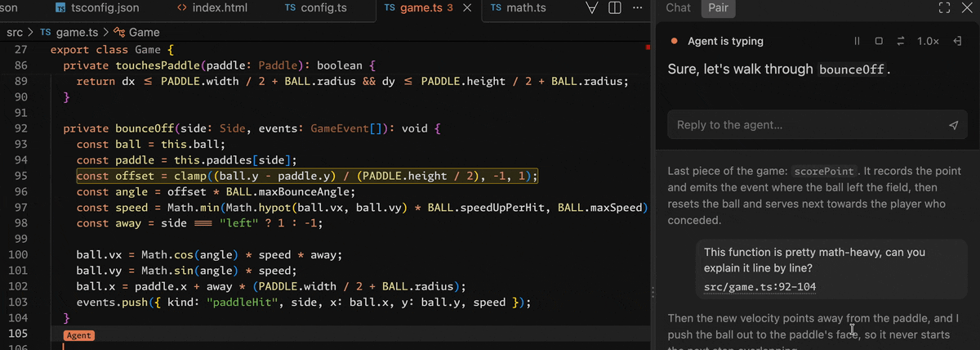This screenshot has width=980, height=350.
Task: Click the ball.vx Math.cos line
Action: (x=209, y=254)
